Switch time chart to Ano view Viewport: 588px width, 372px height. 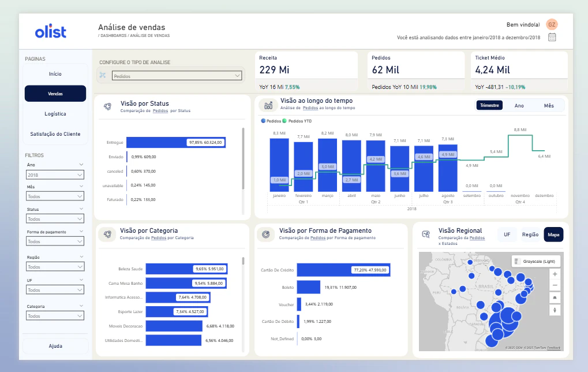click(519, 106)
